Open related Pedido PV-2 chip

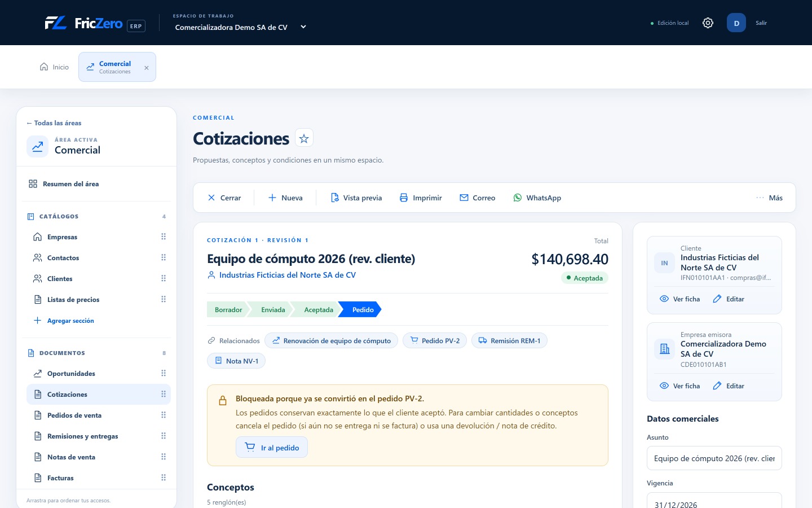tap(435, 341)
